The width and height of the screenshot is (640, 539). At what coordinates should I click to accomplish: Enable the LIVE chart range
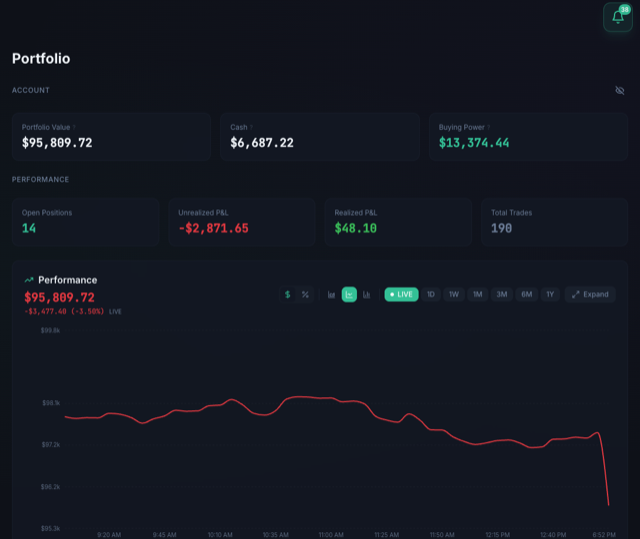401,295
